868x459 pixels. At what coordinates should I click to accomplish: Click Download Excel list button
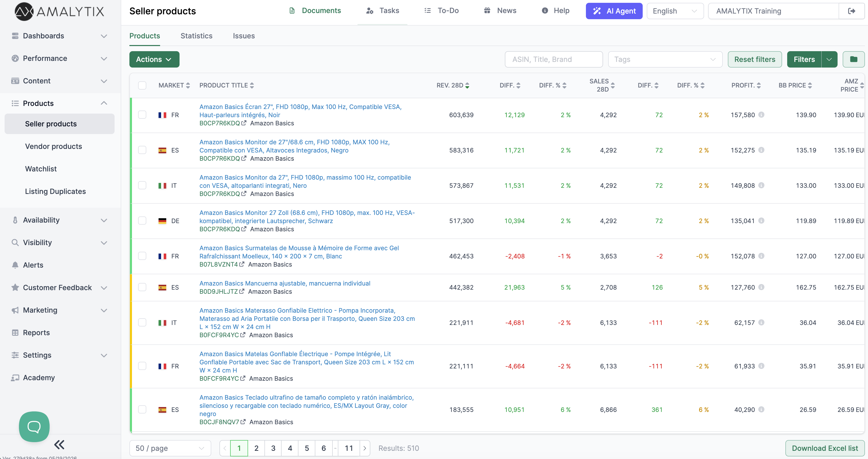pos(825,448)
